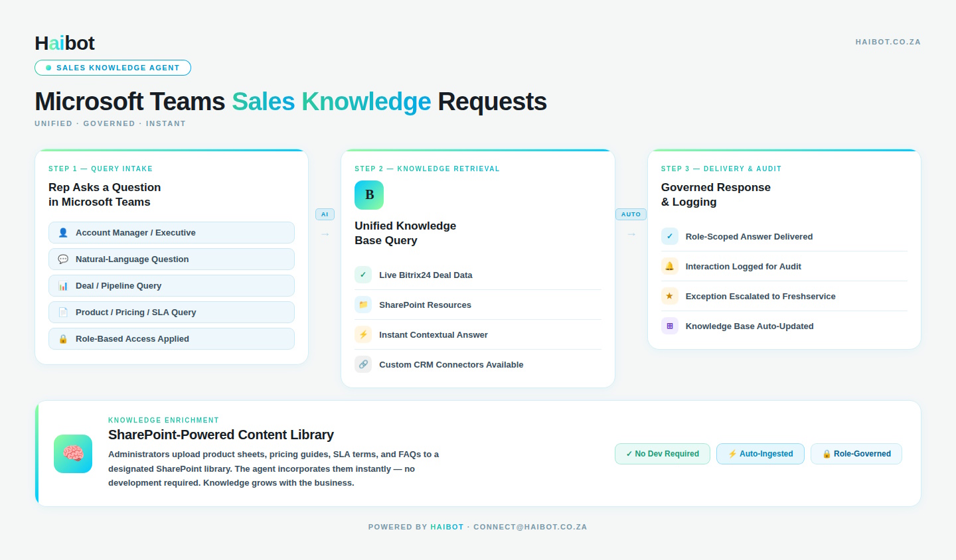Click the arrow below the AUTO badge
This screenshot has width=956, height=560.
(631, 234)
